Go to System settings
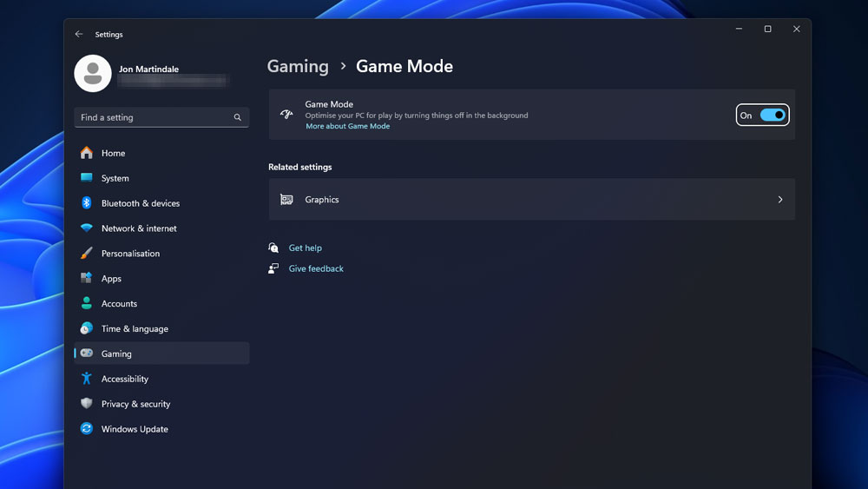 click(x=161, y=178)
